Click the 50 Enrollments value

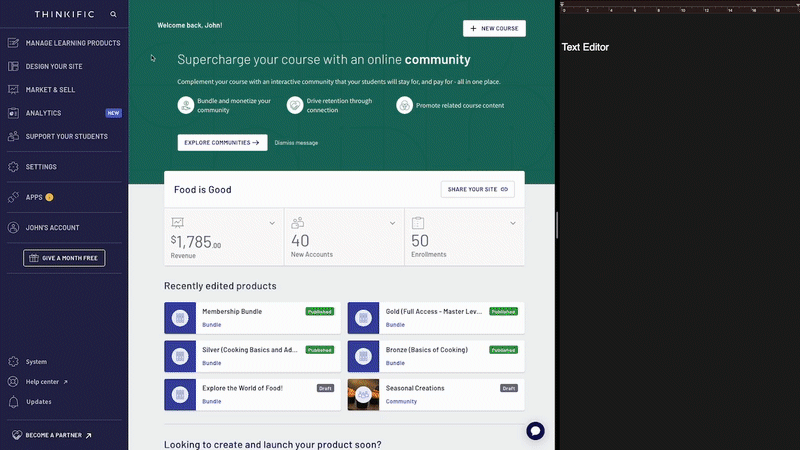click(x=420, y=241)
